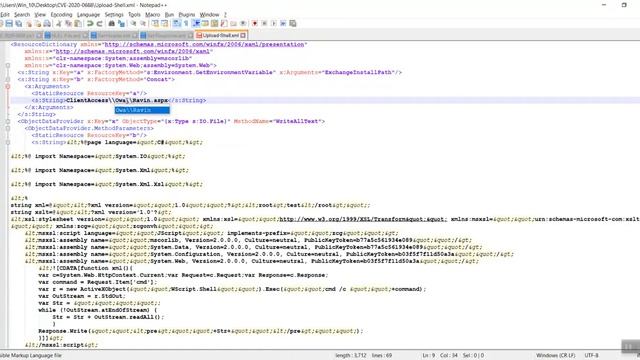
Task: Select autocomplete suggestion Owa\\Ravin
Action: 142,110
